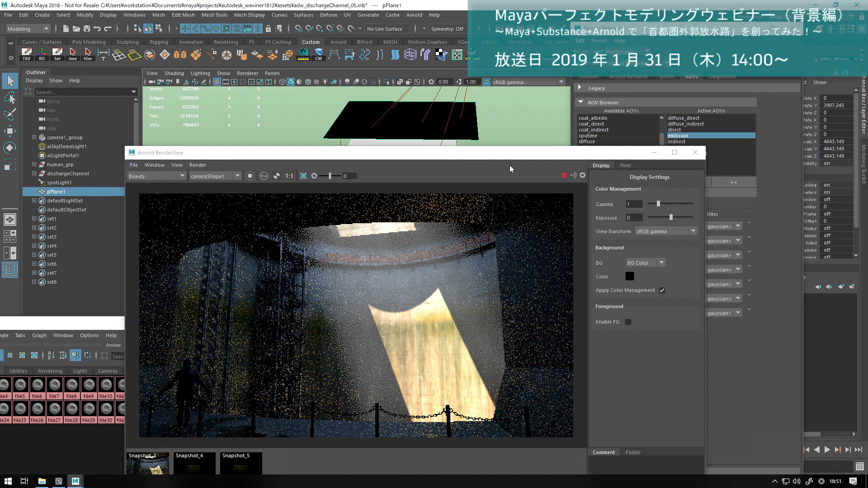Image resolution: width=868 pixels, height=488 pixels.
Task: Adjust the Exposure slider
Action: [x=671, y=217]
